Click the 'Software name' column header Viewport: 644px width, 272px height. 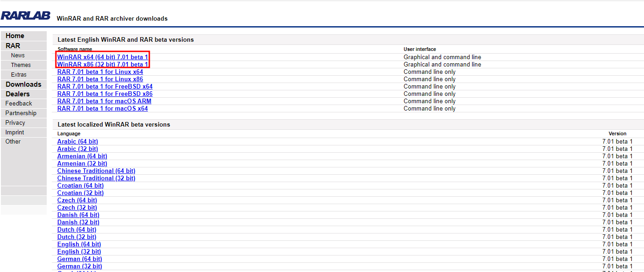75,49
